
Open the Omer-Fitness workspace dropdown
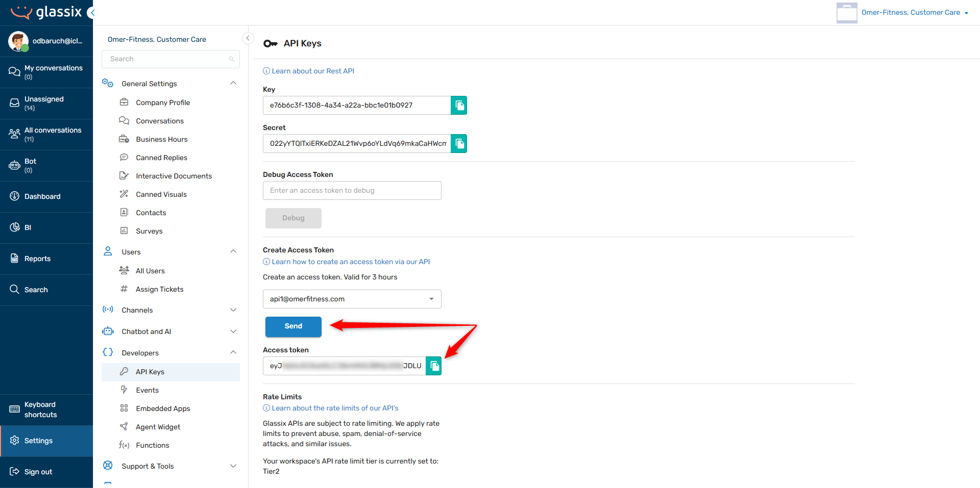pos(915,13)
